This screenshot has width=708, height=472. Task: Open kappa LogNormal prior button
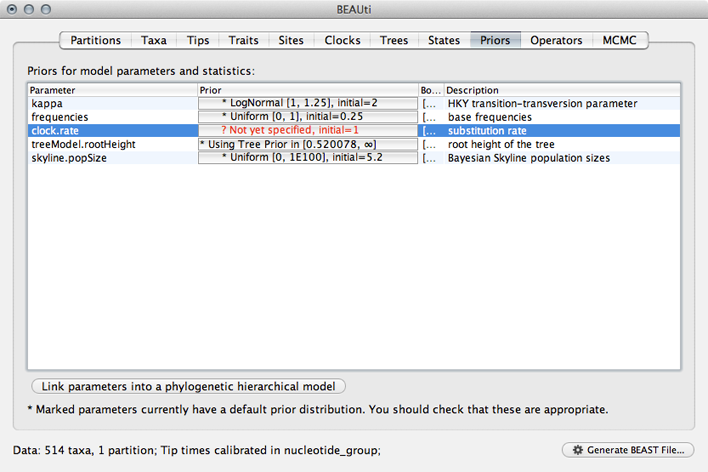point(308,103)
